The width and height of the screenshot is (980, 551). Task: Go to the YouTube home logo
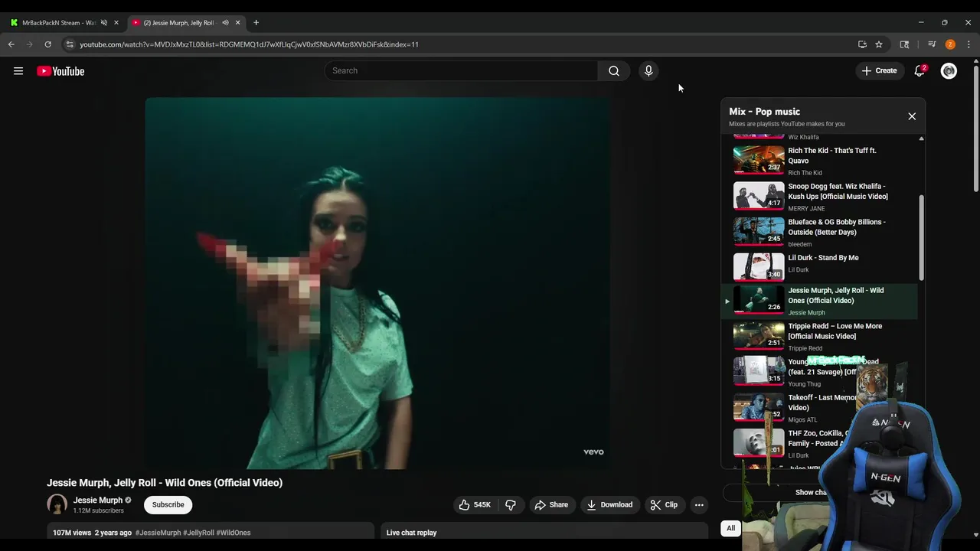[60, 71]
